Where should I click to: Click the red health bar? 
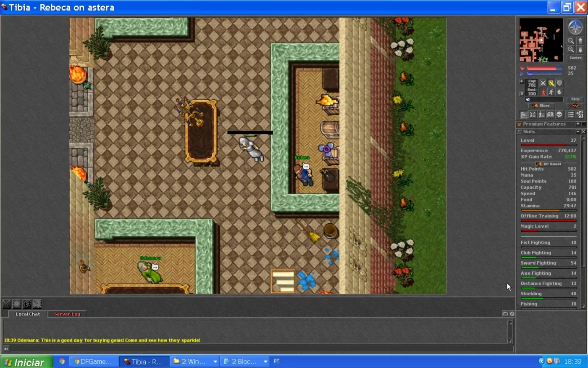tap(545, 68)
